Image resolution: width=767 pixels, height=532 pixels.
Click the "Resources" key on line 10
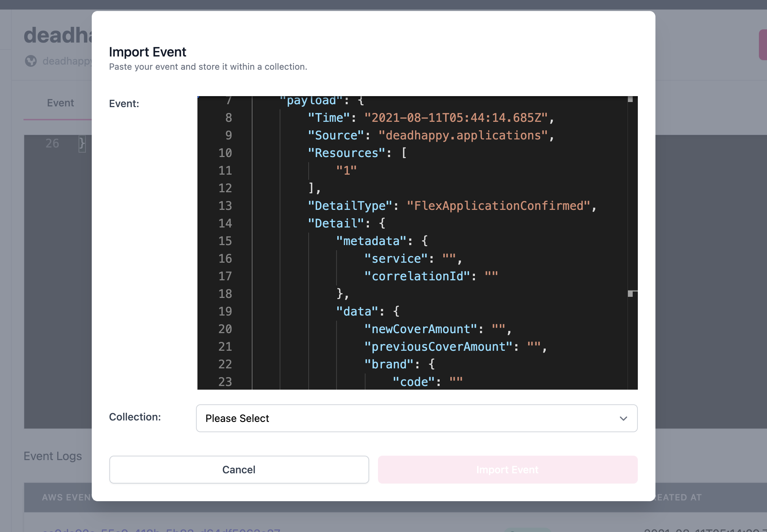click(346, 153)
